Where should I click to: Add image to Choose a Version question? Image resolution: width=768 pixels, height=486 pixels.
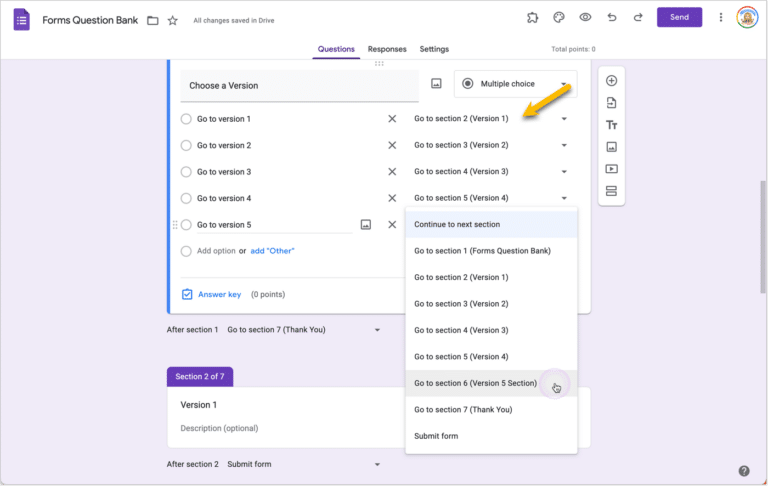tap(436, 84)
